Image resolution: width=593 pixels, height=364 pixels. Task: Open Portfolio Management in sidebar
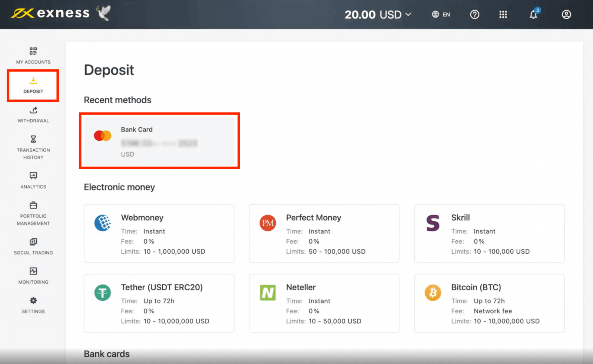tap(33, 214)
